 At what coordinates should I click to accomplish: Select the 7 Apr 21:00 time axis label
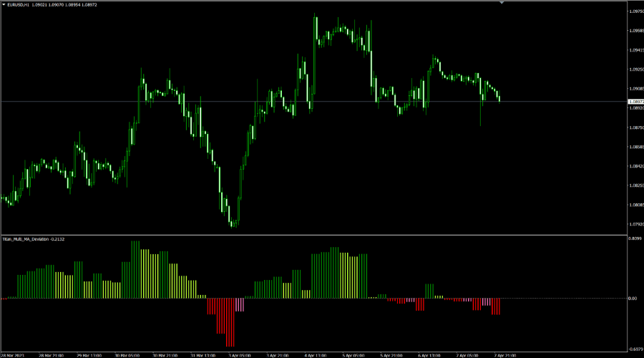(x=505, y=354)
